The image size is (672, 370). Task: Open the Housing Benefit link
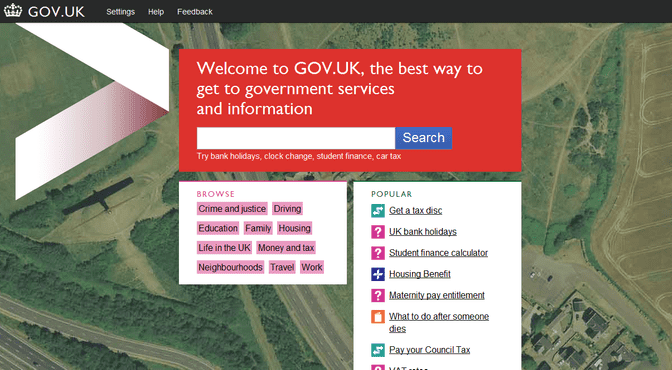pyautogui.click(x=420, y=274)
